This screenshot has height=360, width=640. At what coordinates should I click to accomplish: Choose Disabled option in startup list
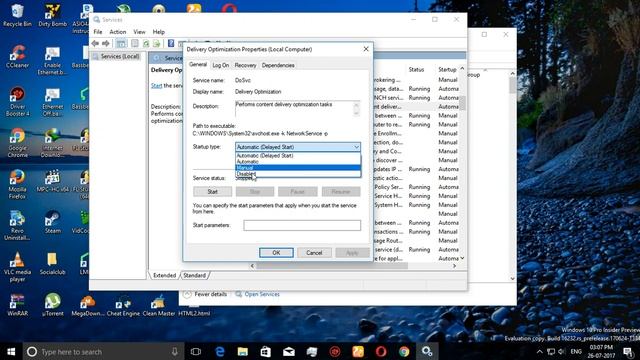(298, 173)
